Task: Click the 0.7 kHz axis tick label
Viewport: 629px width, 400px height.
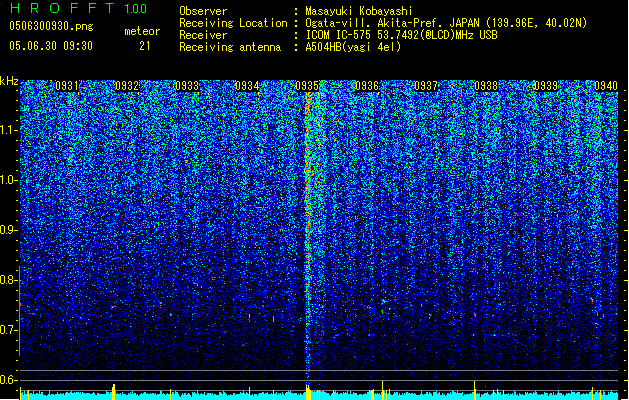Action: click(x=9, y=330)
